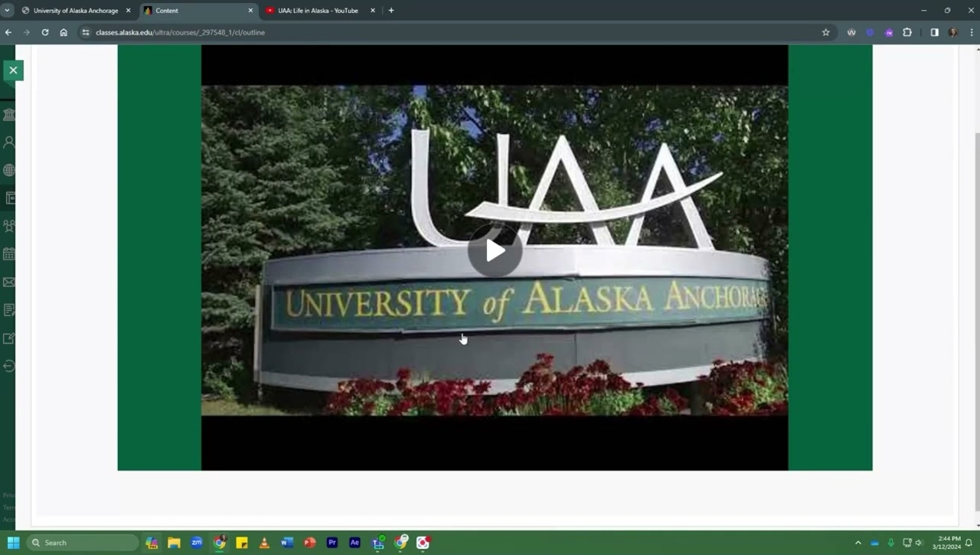Open Calendar icon in Blackboard sidebar
This screenshot has height=555, width=980.
[9, 254]
